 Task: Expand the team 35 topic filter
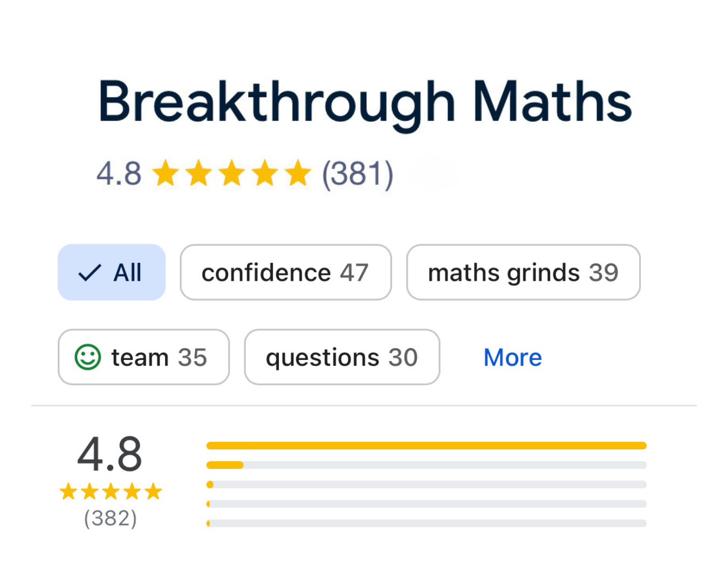[143, 357]
